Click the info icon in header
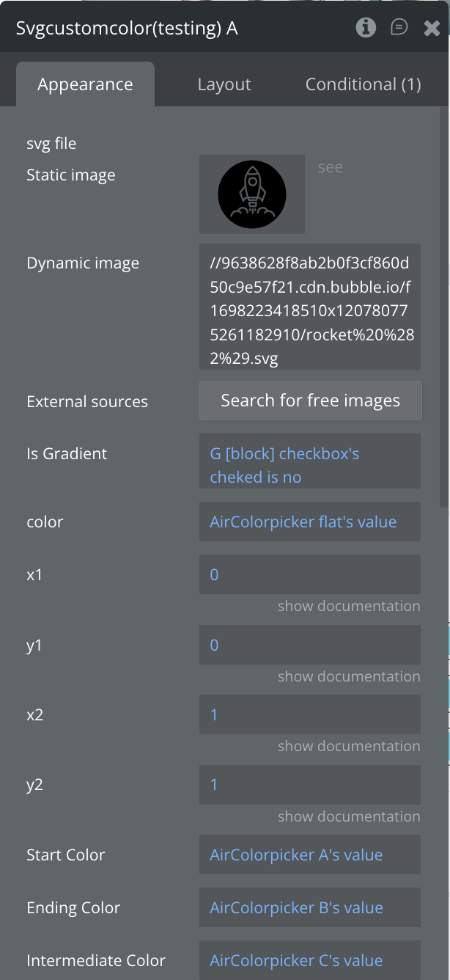This screenshot has width=450, height=980. (x=366, y=28)
